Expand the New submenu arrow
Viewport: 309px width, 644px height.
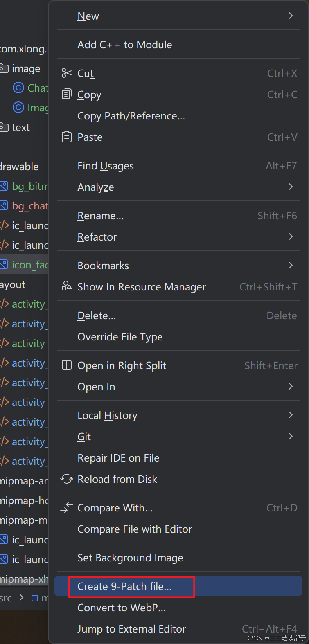pos(291,16)
